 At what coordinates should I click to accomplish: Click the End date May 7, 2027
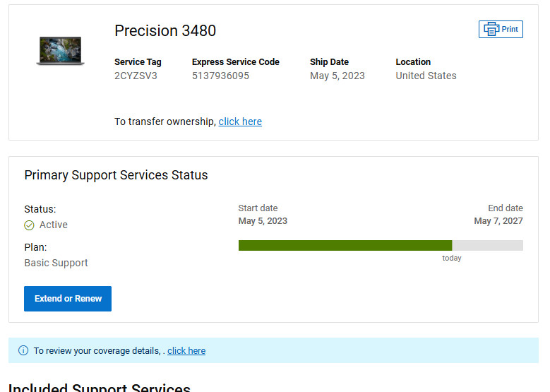[498, 221]
